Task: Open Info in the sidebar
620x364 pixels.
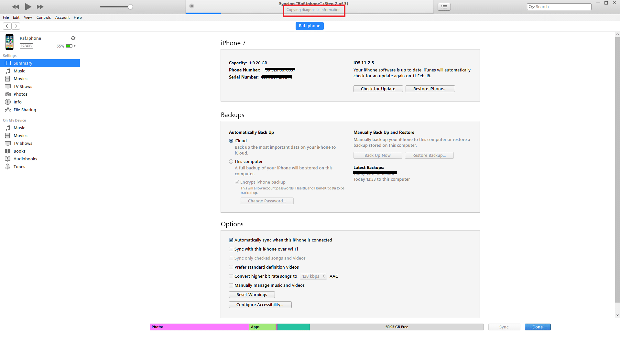Action: pos(40,102)
